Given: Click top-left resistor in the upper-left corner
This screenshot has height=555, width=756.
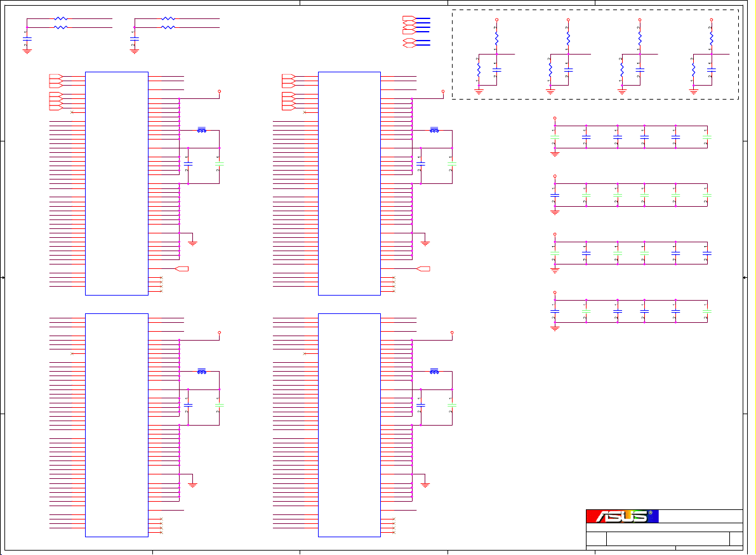Looking at the screenshot, I should pos(61,19).
